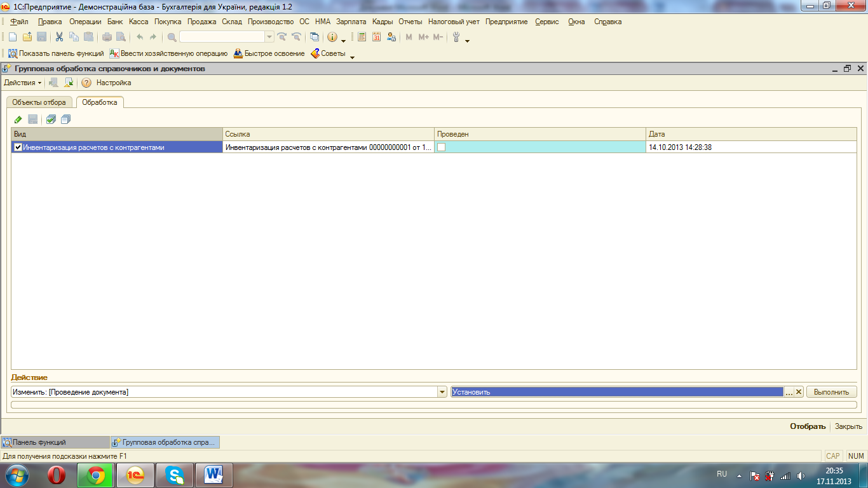868x488 pixels.
Task: Click the windows list icon in toolbar
Action: click(314, 37)
